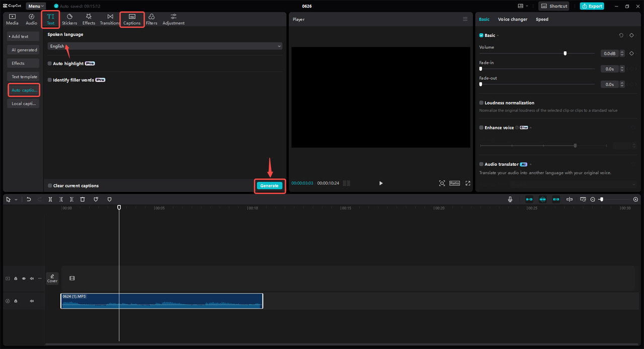
Task: Reset the Basic audio settings
Action: click(x=621, y=35)
